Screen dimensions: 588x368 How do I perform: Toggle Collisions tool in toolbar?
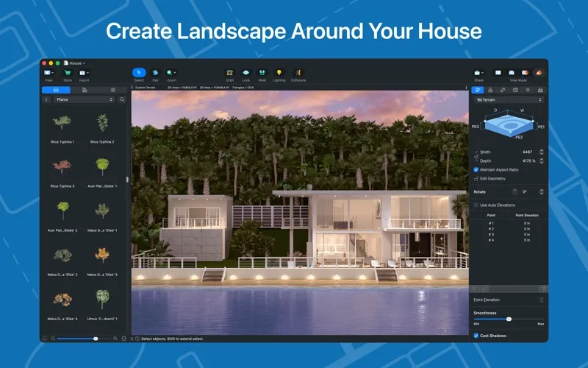(298, 73)
